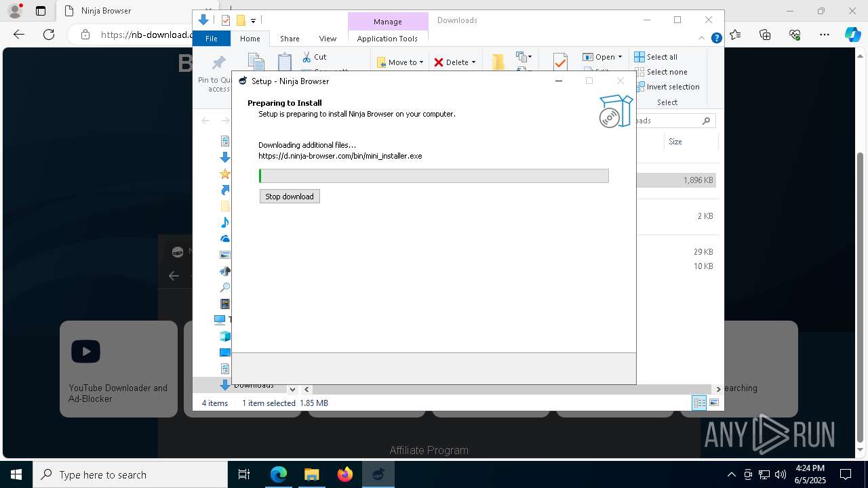
Task: Click Select all in ribbon
Action: [656, 57]
